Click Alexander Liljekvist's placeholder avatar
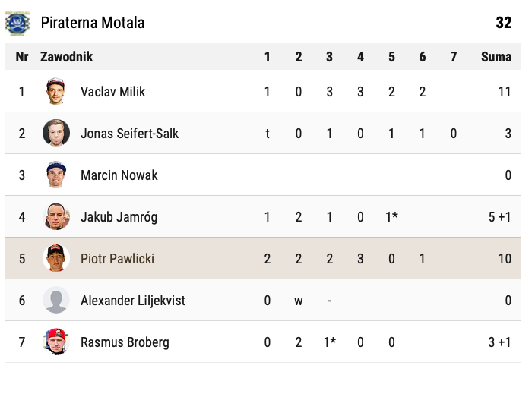The width and height of the screenshot is (532, 397). pos(56,301)
